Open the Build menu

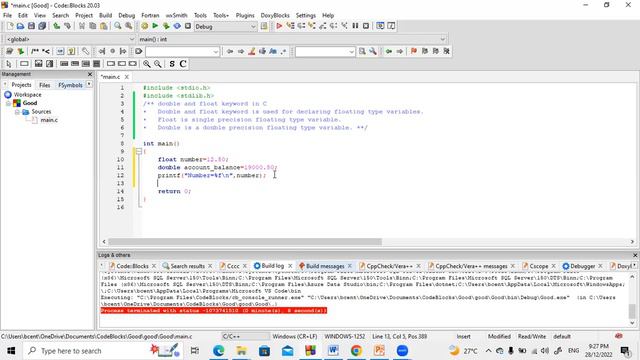point(105,16)
